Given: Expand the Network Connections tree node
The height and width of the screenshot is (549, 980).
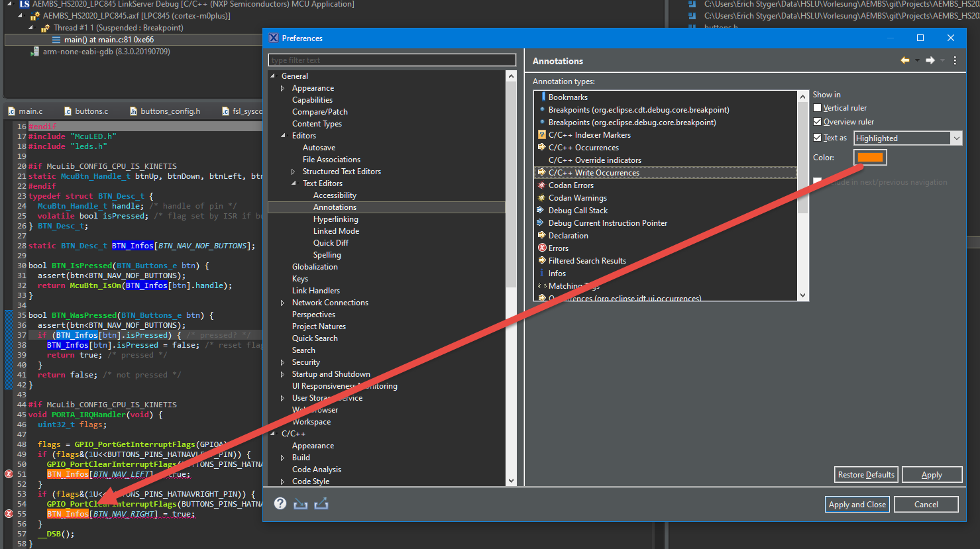Looking at the screenshot, I should tap(283, 303).
